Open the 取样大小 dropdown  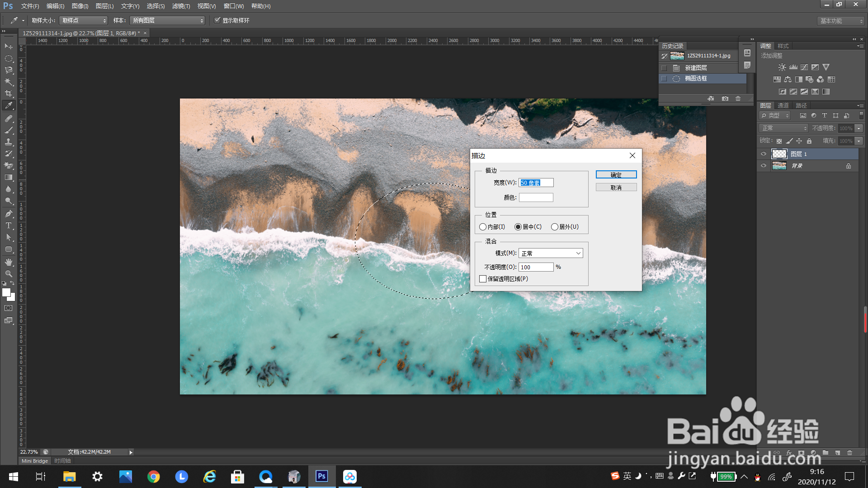(84, 20)
